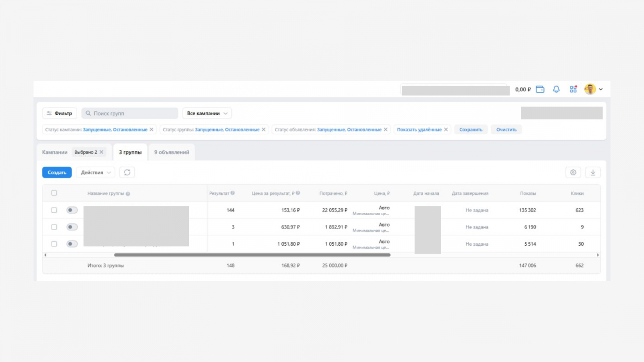Image resolution: width=644 pixels, height=362 pixels.
Task: Sort by the Результат column header
Action: click(x=219, y=193)
